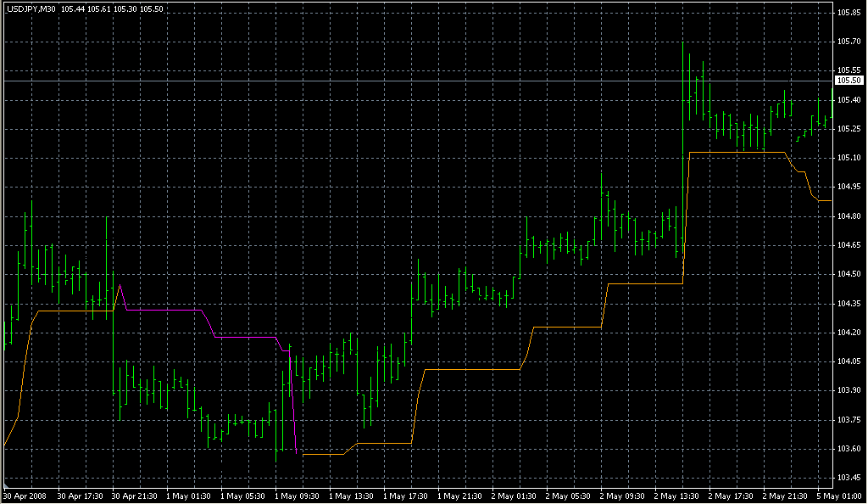Viewport: 868px width, 504px height.
Task: Click the 105.25 price axis label
Action: coord(849,129)
